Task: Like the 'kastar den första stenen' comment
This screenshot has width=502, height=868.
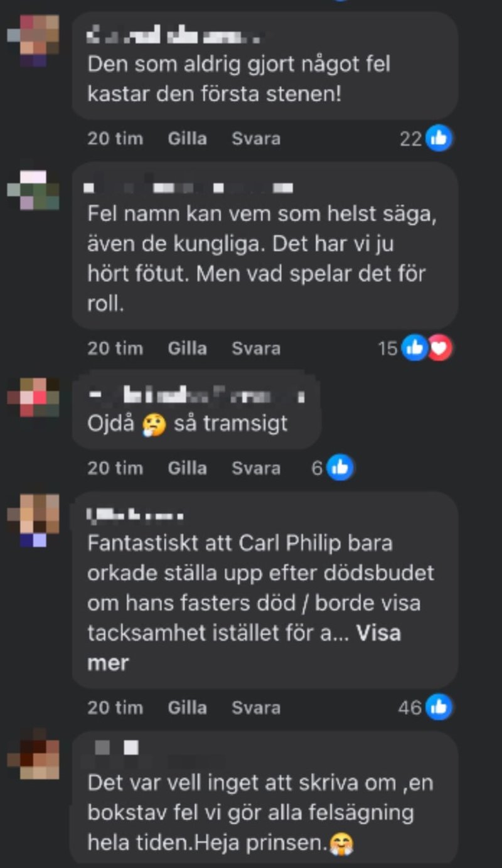Action: tap(187, 139)
